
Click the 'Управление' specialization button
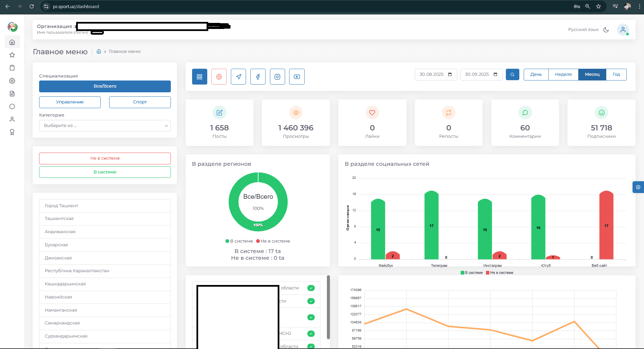[x=70, y=102]
